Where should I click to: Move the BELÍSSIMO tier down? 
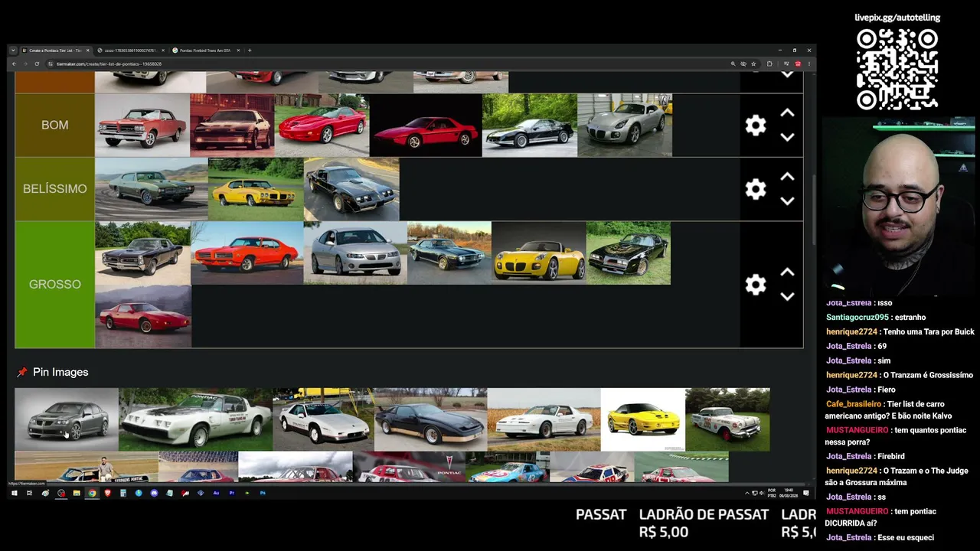click(787, 201)
